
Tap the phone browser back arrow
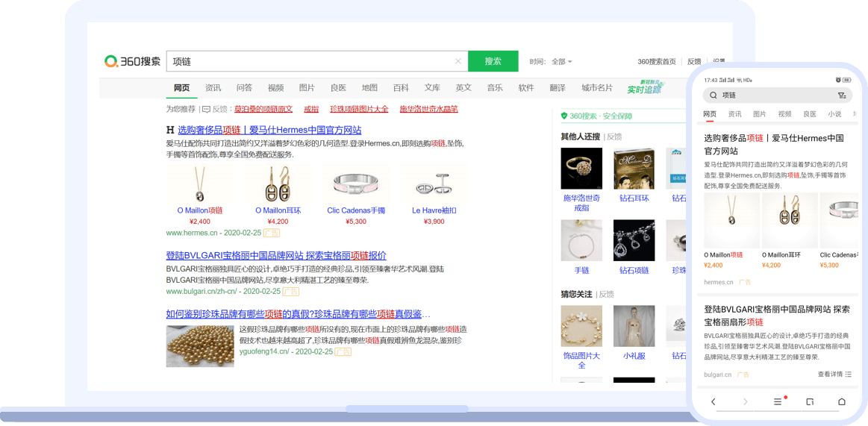714,401
